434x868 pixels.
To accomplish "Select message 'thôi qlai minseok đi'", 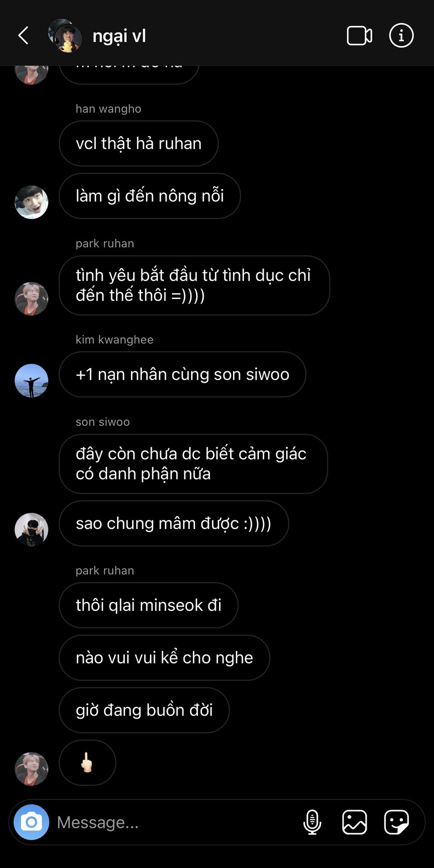I will tap(149, 605).
